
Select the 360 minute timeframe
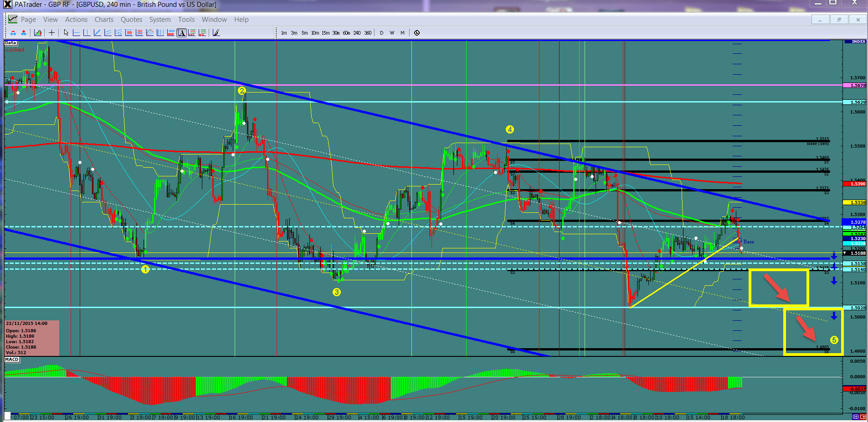[x=368, y=33]
